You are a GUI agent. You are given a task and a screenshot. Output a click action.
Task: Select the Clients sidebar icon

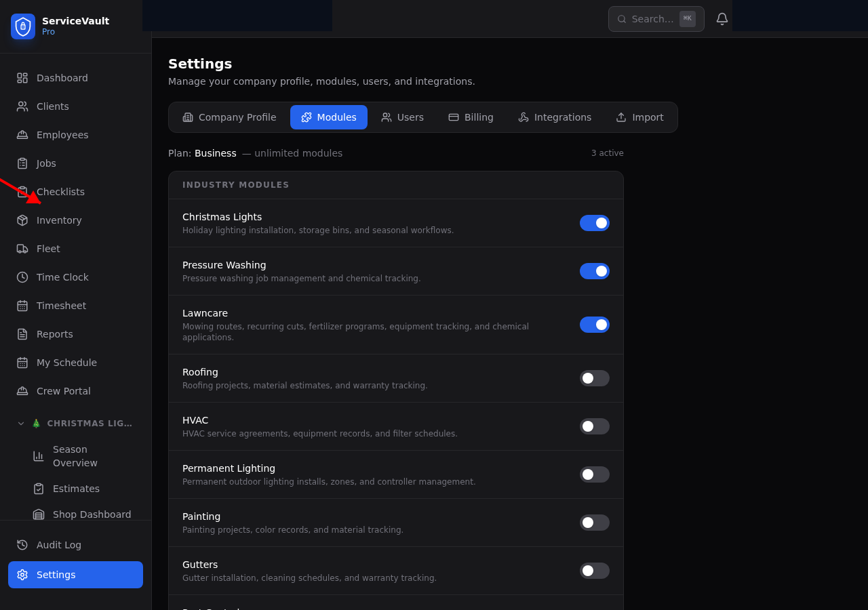22,106
